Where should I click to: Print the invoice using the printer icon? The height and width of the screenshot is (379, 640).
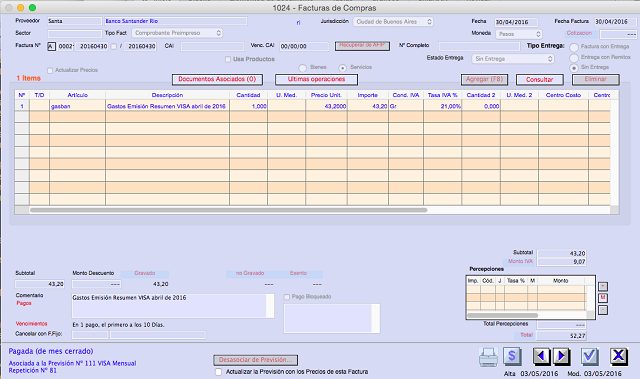[x=488, y=357]
